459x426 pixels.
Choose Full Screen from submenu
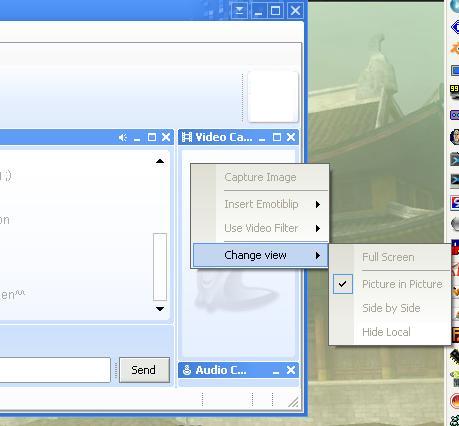(x=388, y=257)
